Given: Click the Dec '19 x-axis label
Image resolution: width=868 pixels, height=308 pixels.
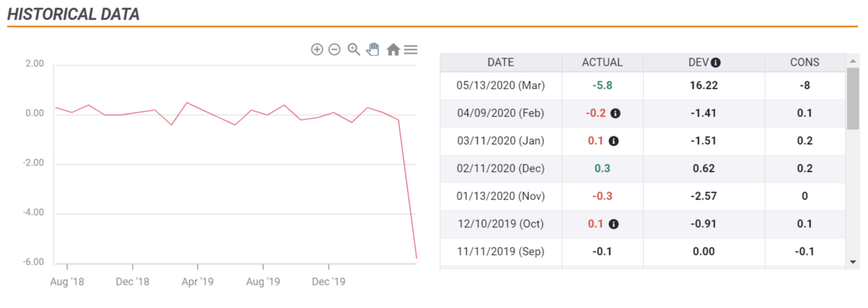Looking at the screenshot, I should [328, 281].
